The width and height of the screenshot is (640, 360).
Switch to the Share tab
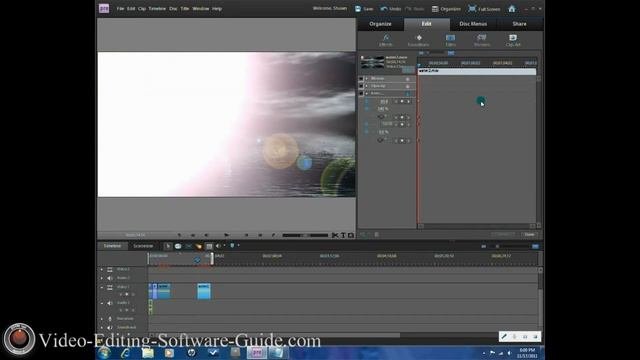[519, 24]
